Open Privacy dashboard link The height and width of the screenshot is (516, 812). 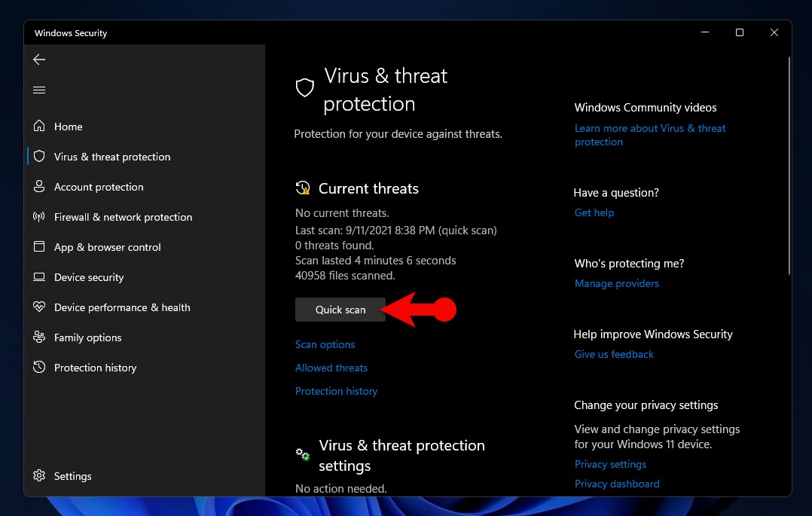click(x=618, y=484)
